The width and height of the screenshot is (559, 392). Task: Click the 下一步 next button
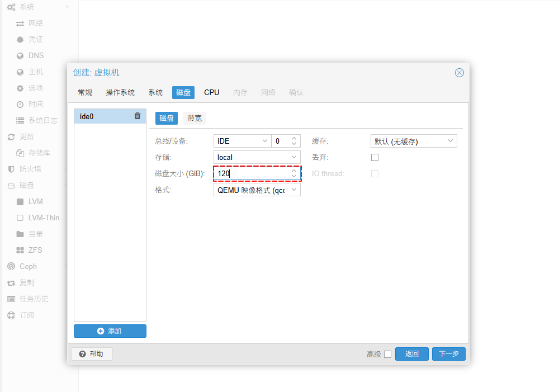tap(448, 354)
